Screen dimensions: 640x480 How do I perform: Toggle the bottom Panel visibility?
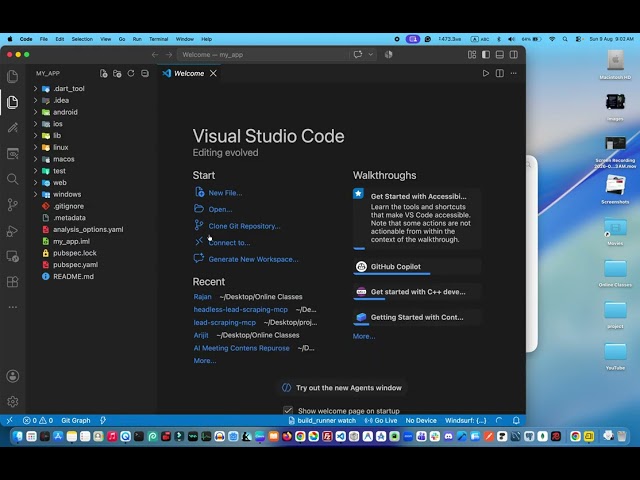[x=500, y=55]
